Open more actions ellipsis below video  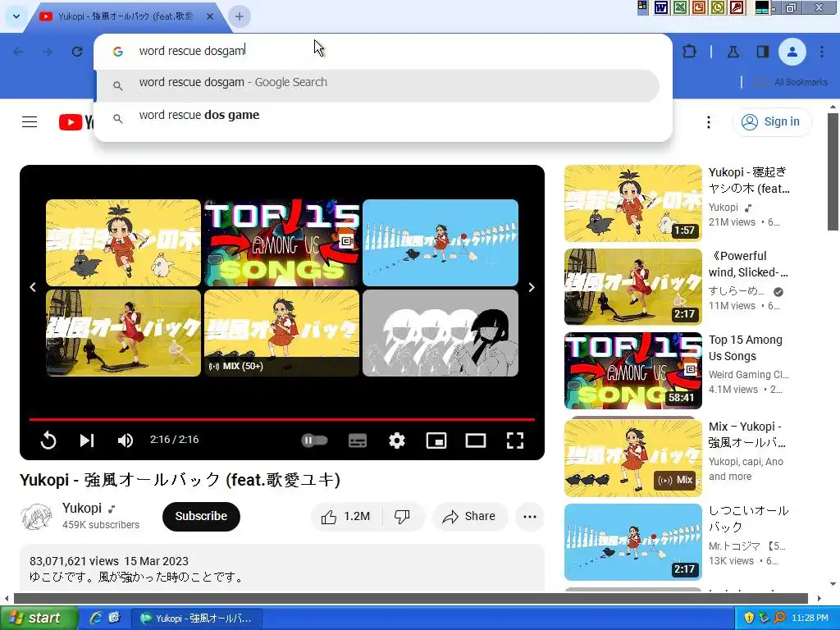coord(530,517)
